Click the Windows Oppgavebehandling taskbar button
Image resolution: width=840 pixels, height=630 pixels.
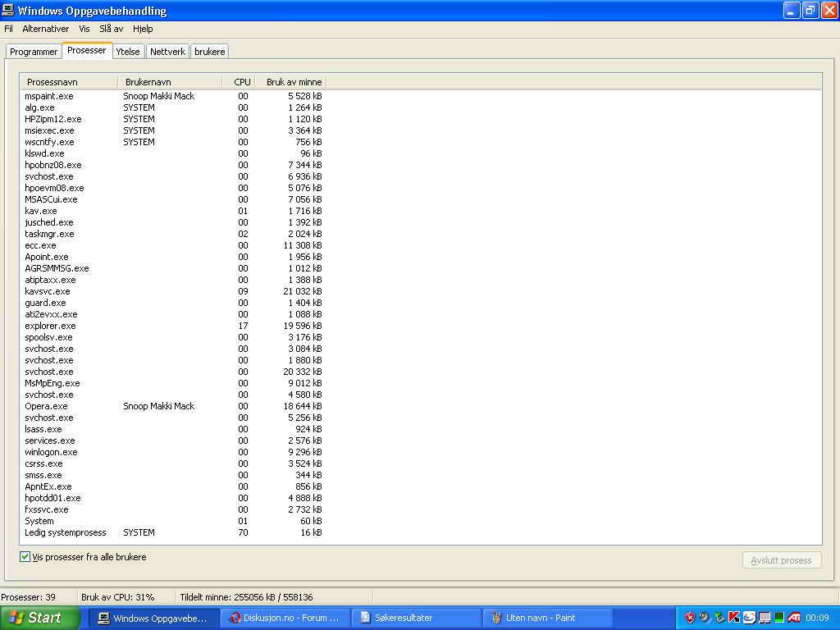(x=153, y=618)
